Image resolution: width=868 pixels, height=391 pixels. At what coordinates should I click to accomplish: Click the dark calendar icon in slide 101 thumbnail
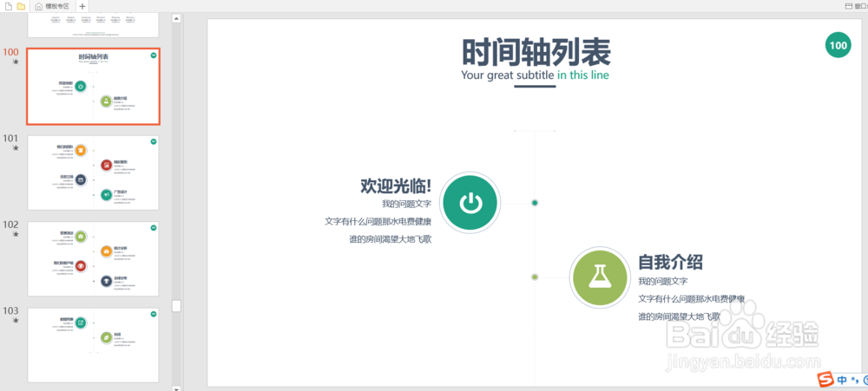pyautogui.click(x=80, y=179)
